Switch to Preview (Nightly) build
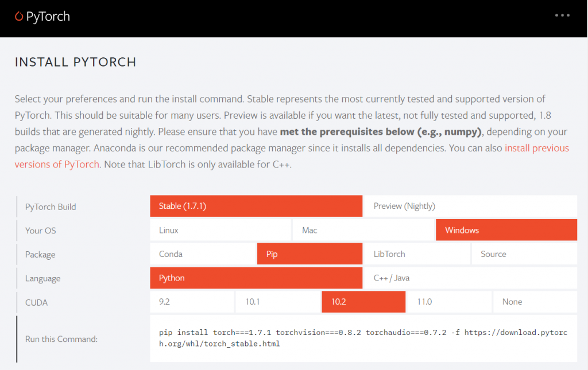The height and width of the screenshot is (370, 588). pos(471,206)
